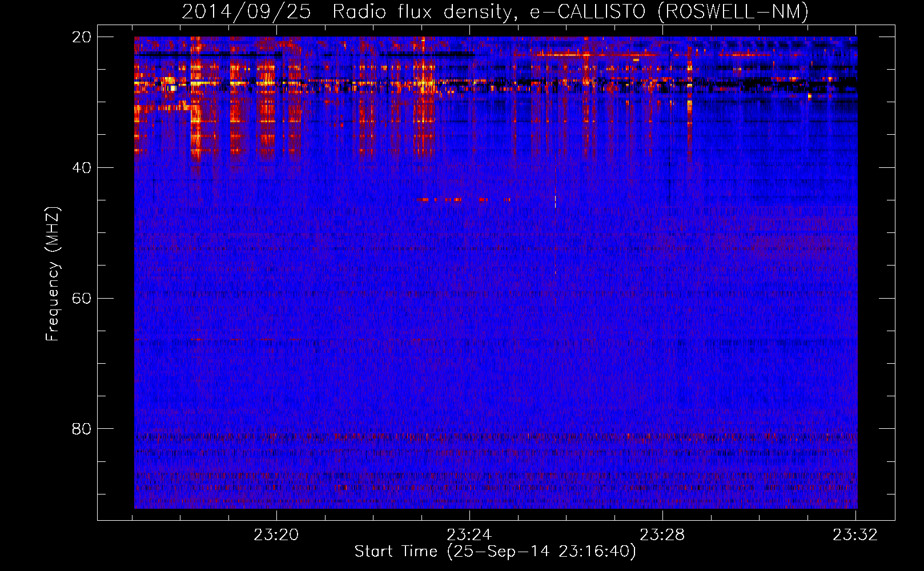Click the 23:20 time tick label
924x571 pixels.
[276, 535]
